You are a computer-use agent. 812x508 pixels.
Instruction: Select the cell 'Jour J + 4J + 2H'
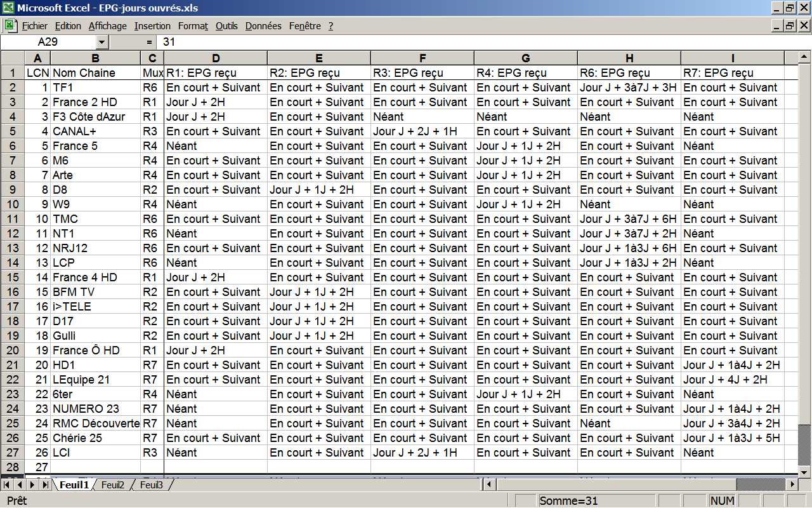[733, 380]
